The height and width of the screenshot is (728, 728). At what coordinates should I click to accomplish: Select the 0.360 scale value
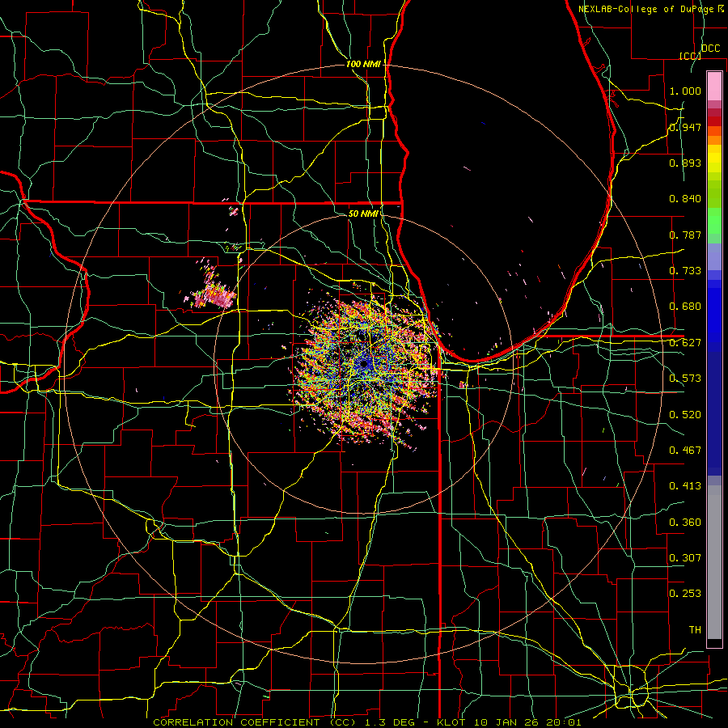(x=685, y=523)
